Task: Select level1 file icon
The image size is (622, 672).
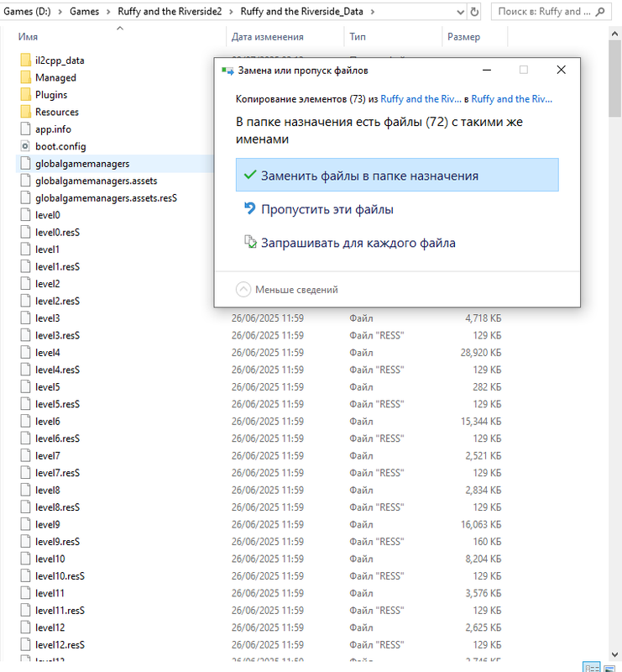Action: coord(26,249)
